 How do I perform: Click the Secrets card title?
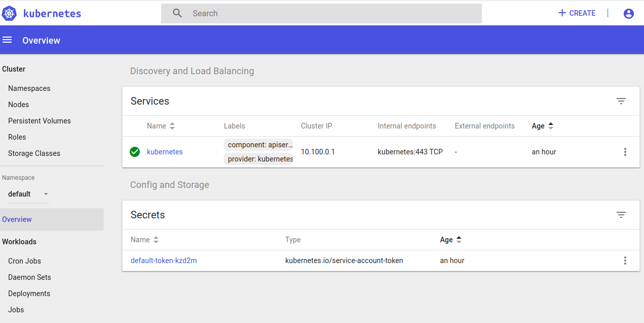click(x=148, y=215)
